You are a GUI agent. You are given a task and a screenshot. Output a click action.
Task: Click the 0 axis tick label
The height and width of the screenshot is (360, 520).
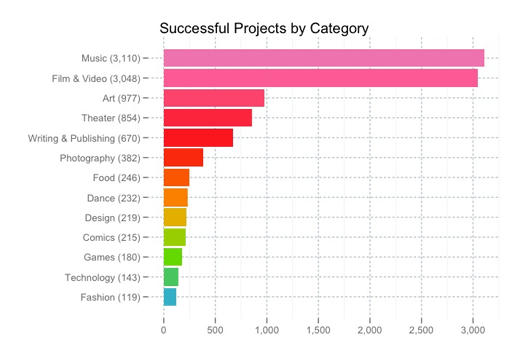163,330
